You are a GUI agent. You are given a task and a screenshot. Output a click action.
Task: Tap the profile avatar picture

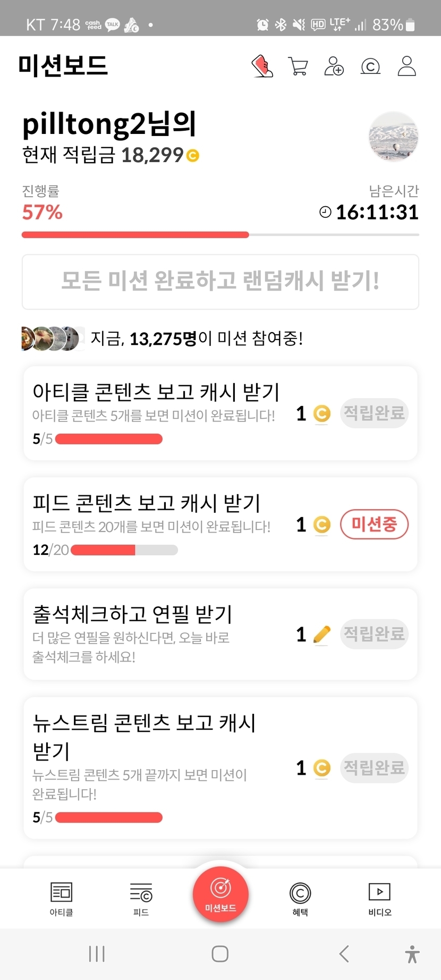click(x=393, y=137)
